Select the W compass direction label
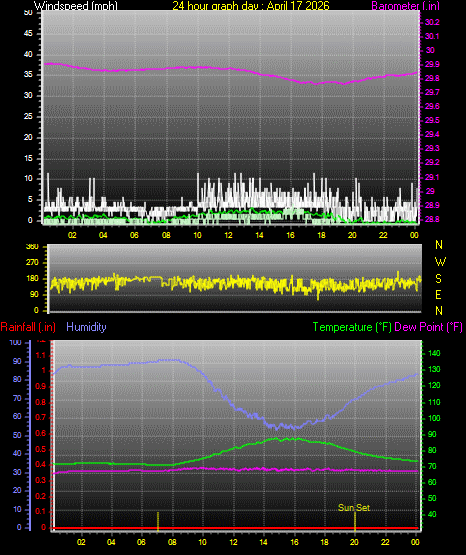This screenshot has width=466, height=555. click(x=440, y=262)
